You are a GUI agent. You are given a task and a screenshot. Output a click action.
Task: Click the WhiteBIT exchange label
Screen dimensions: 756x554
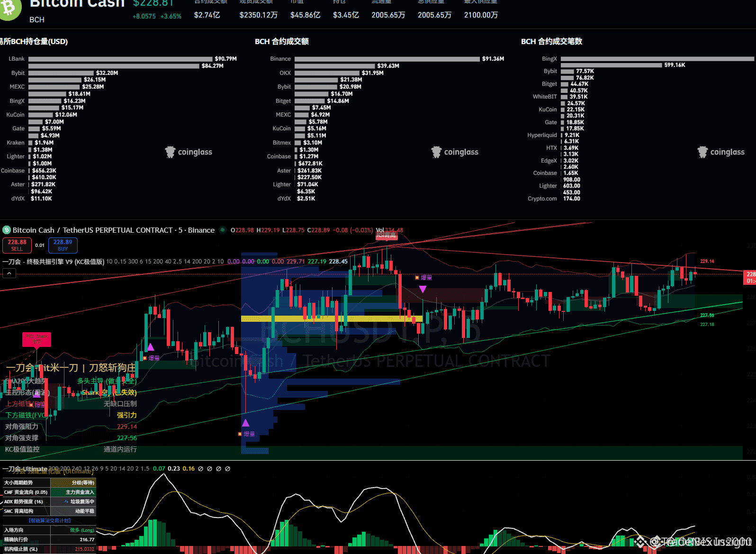(545, 97)
